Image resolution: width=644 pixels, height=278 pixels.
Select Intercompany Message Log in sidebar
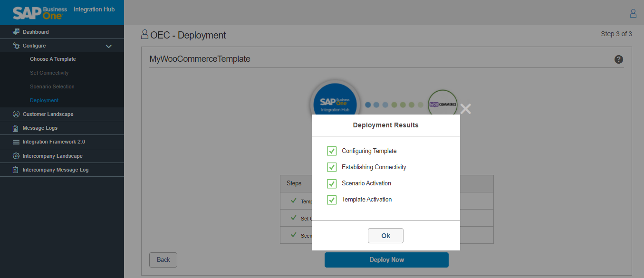(55, 170)
